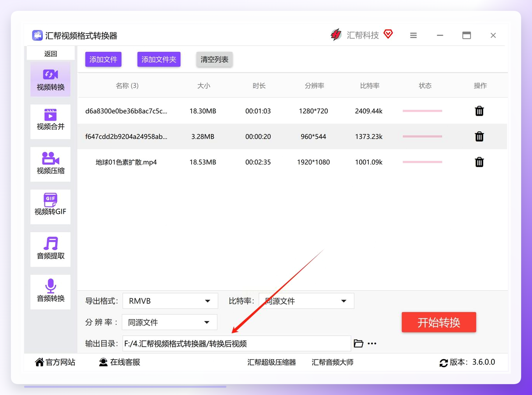532x395 pixels.
Task: Click the 00:01:03 duration cell
Action: tap(258, 111)
